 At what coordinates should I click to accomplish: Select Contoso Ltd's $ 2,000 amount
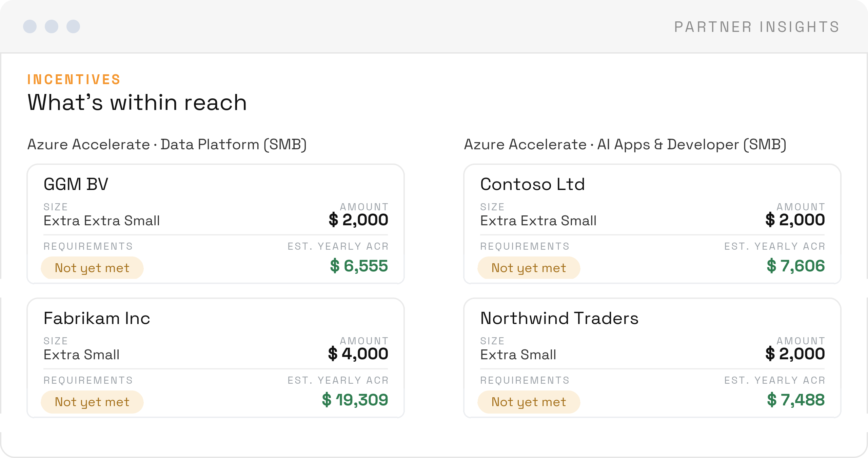tap(795, 220)
